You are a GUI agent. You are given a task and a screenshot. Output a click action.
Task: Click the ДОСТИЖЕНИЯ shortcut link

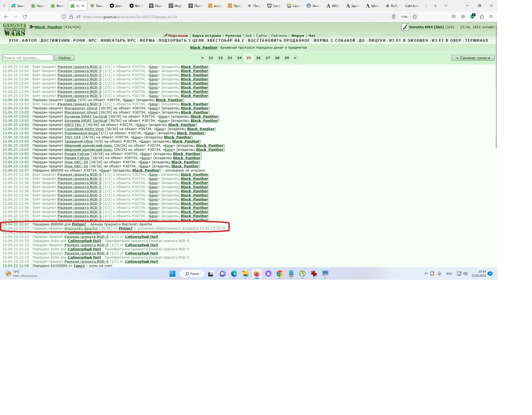click(x=55, y=40)
